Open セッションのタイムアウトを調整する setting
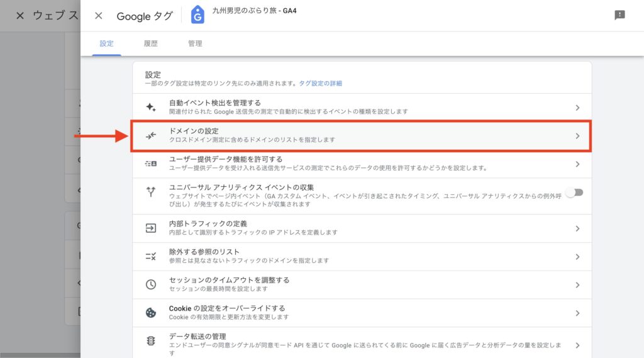 (x=362, y=284)
